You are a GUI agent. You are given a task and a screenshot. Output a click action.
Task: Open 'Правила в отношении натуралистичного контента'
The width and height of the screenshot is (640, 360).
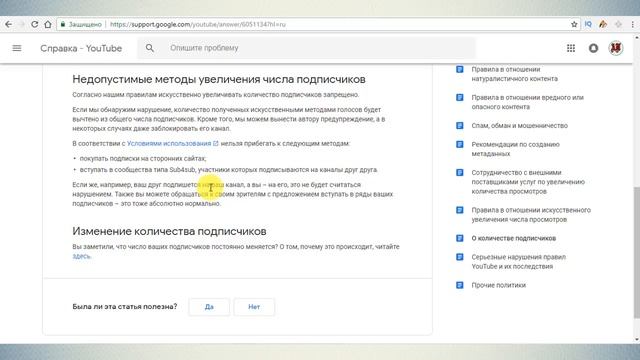[514, 74]
